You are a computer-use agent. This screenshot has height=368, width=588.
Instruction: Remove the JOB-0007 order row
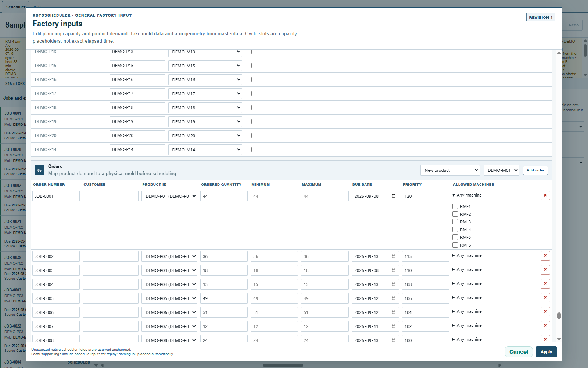click(x=545, y=326)
